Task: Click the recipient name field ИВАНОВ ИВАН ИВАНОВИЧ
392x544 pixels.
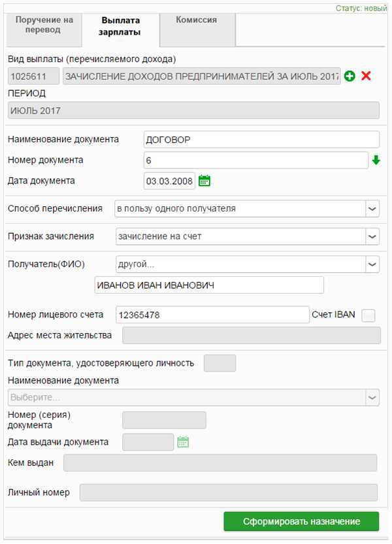Action: click(x=209, y=285)
